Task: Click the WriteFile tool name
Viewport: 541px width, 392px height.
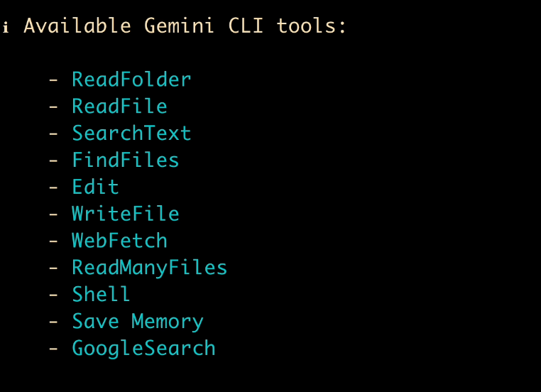Action: point(125,214)
